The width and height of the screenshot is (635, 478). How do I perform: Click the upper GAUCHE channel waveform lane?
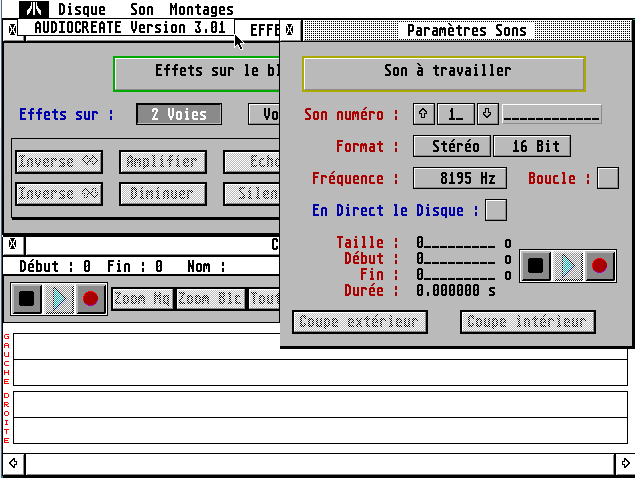(320, 359)
